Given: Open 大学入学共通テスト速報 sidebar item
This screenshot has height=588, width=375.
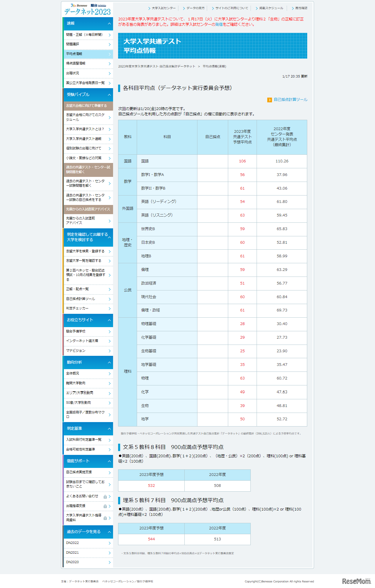Looking at the screenshot, I should coord(88,139).
